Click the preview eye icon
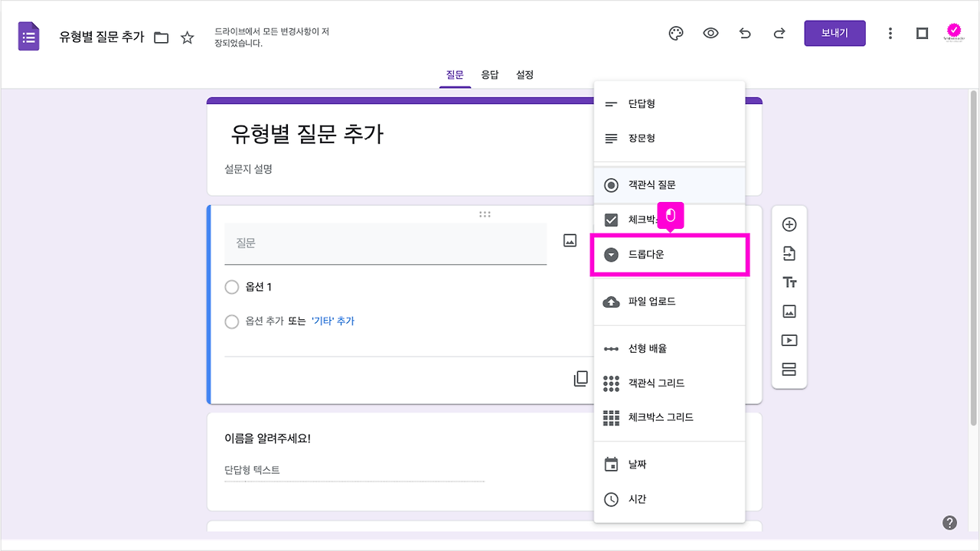980x551 pixels. point(710,33)
